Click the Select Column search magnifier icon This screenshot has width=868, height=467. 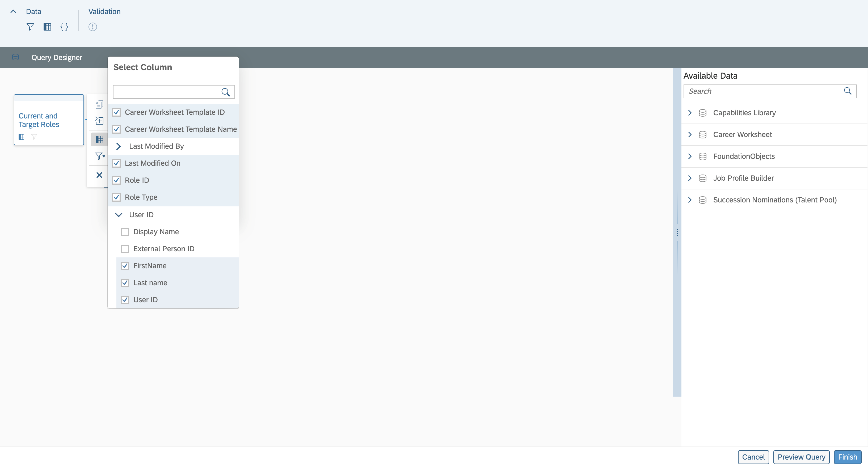225,92
